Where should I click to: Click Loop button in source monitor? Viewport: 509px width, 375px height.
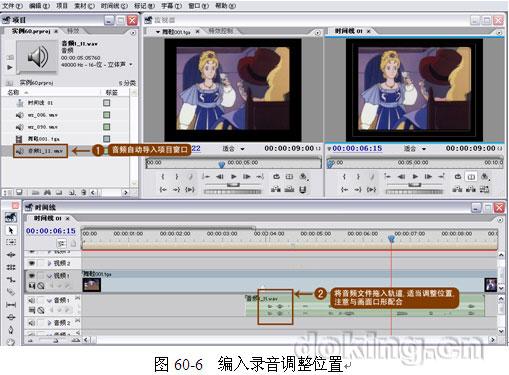[x=276, y=177]
